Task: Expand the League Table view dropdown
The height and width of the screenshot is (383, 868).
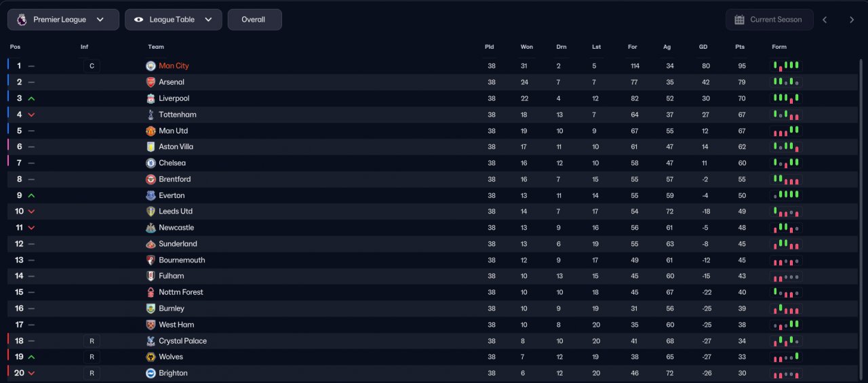Action: tap(173, 20)
